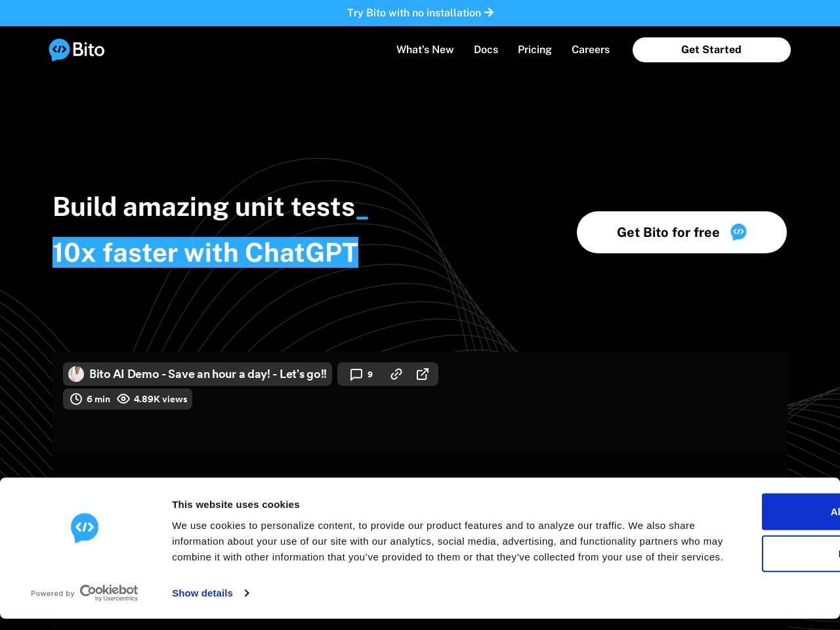Image resolution: width=840 pixels, height=630 pixels.
Task: Click the Get Bito for free button
Action: click(682, 232)
